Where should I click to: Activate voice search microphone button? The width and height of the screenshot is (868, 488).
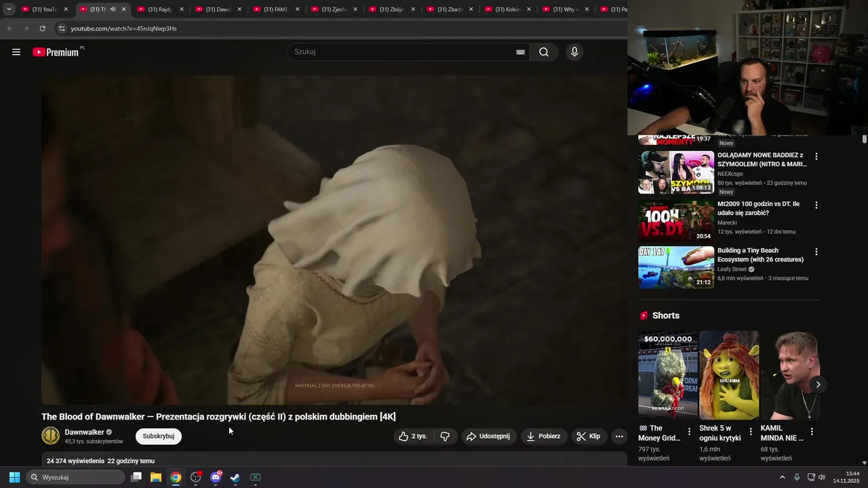(x=574, y=52)
